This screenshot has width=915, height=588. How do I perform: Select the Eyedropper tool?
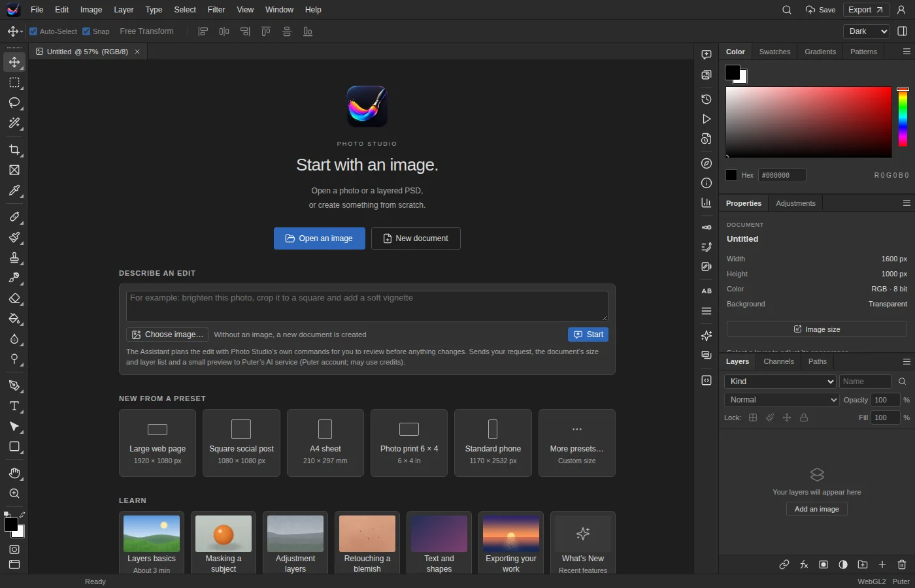click(x=14, y=191)
